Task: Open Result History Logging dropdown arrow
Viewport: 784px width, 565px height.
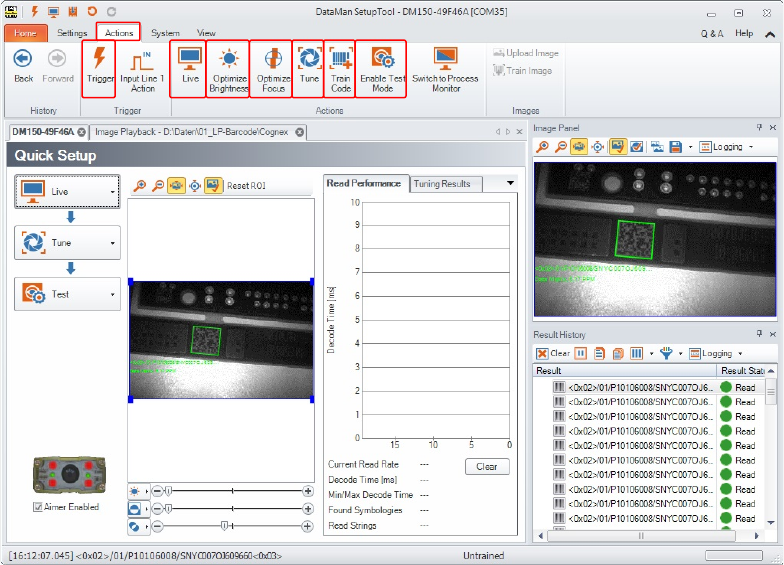Action: pyautogui.click(x=740, y=354)
